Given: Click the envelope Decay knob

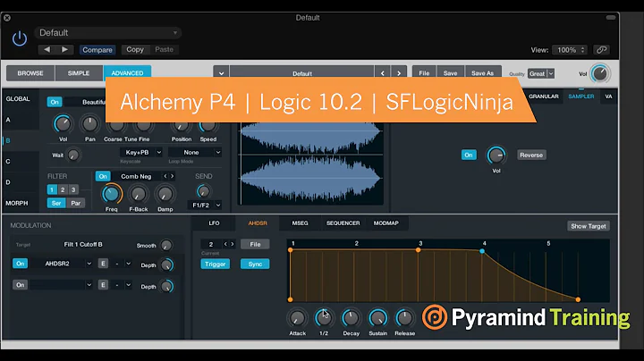Looking at the screenshot, I should (x=351, y=318).
